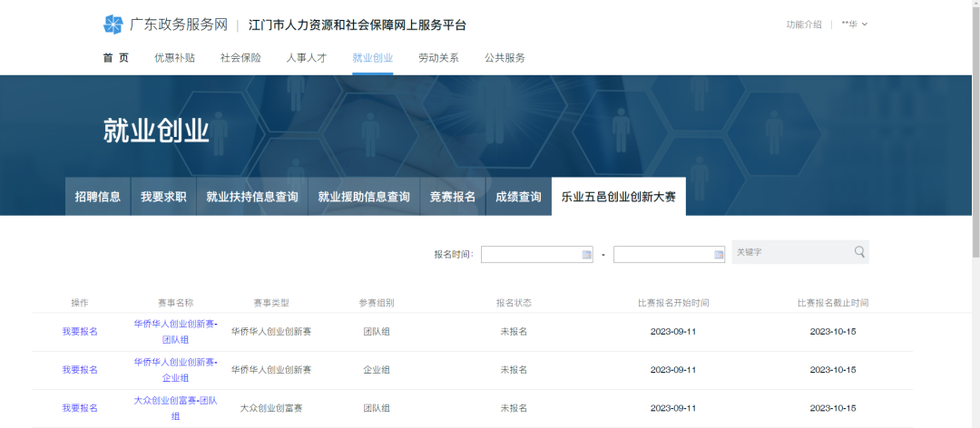Click the magnifier search icon
Image resolution: width=980 pixels, height=428 pixels.
click(x=858, y=252)
